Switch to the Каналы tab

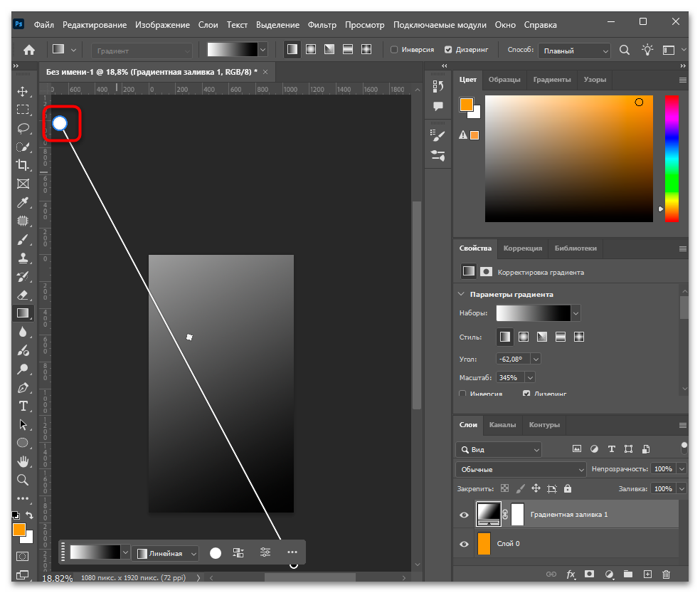click(502, 424)
